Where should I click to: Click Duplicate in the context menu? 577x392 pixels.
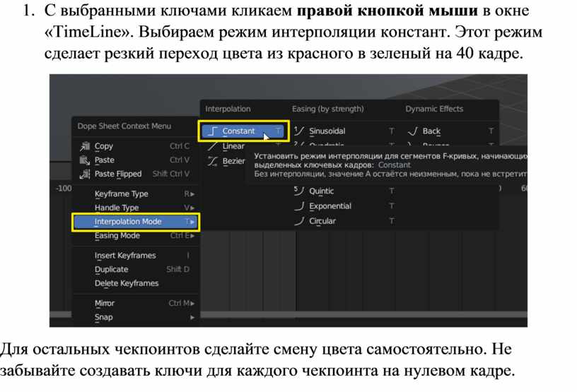point(112,269)
